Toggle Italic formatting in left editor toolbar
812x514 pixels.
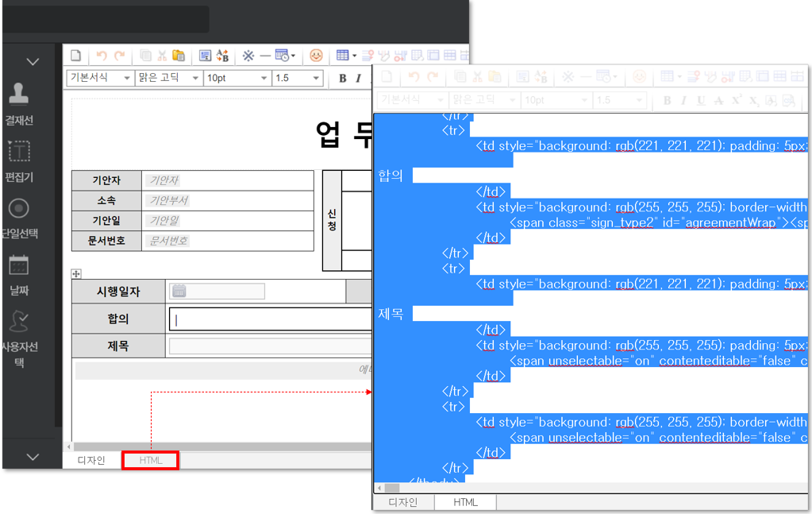pyautogui.click(x=358, y=78)
